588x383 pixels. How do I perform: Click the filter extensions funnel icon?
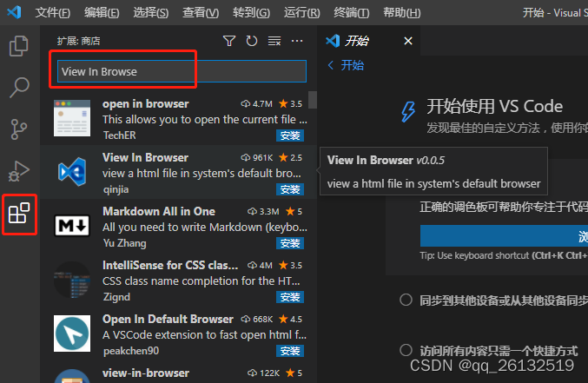coord(229,41)
